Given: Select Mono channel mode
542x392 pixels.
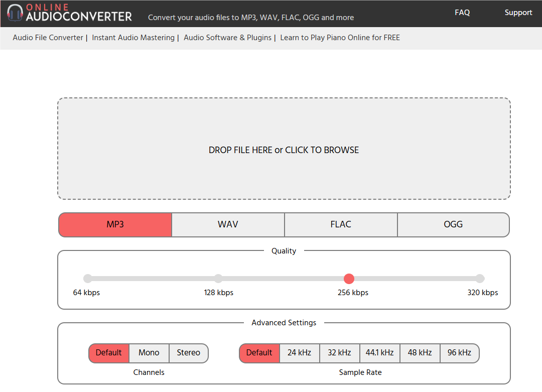Looking at the screenshot, I should coord(149,353).
